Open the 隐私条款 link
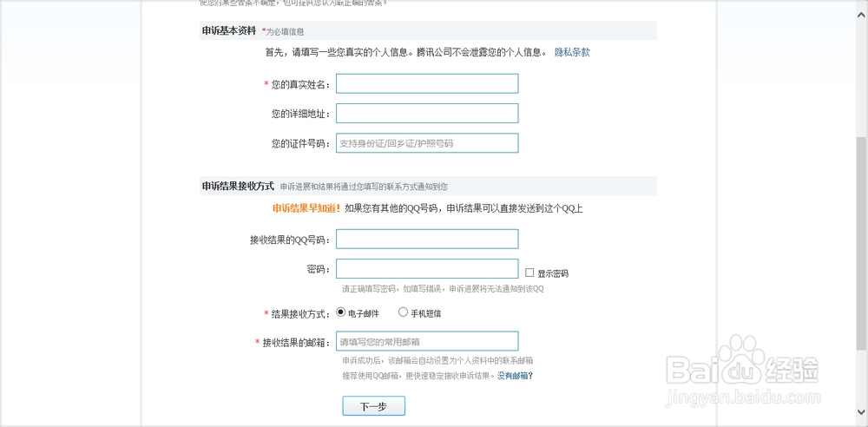Viewport: 868px width, 427px height. tap(572, 53)
